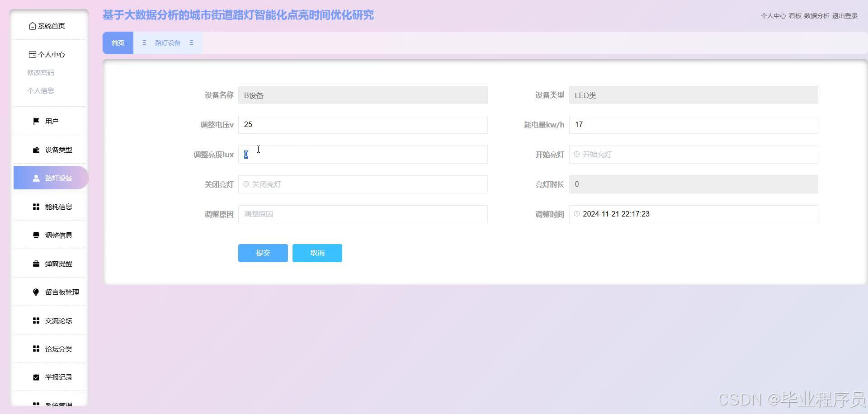Open the 调整信息 sidebar menu

[49, 235]
